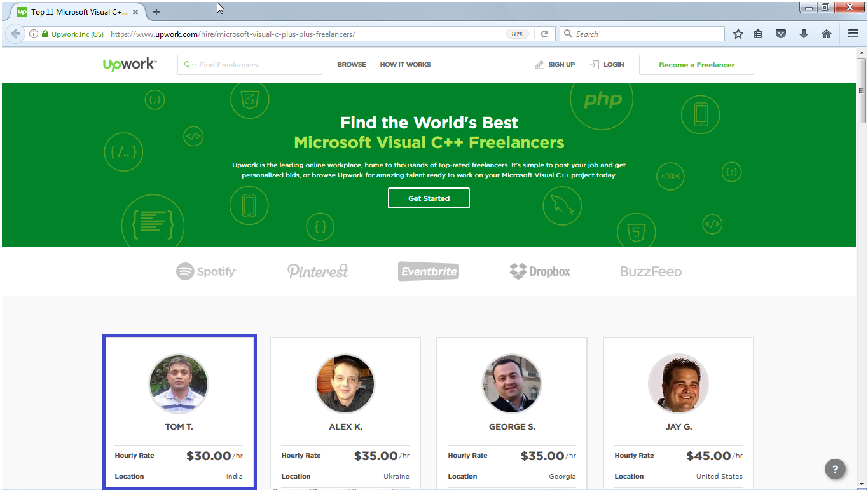
Task: Click the India location text
Action: (x=235, y=477)
